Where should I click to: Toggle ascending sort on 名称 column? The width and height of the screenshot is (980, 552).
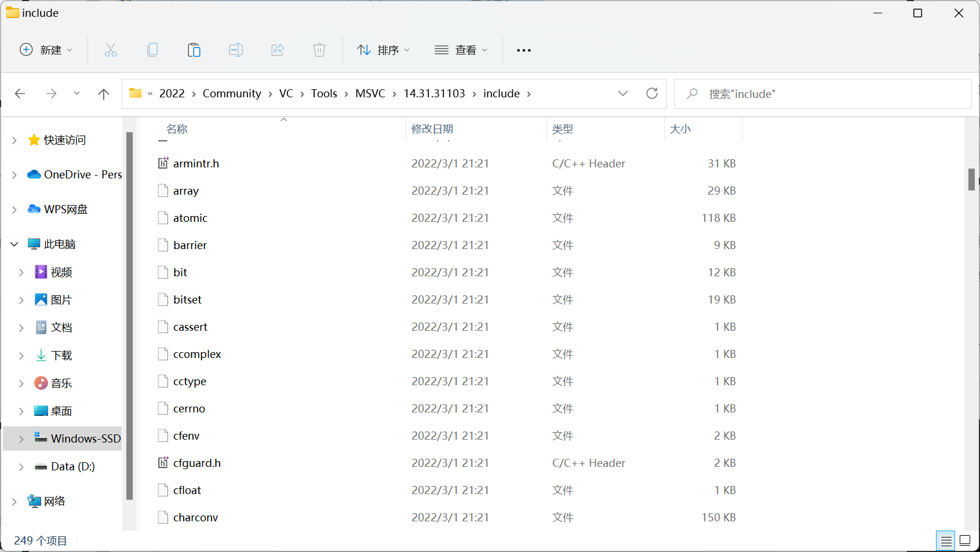[x=177, y=129]
